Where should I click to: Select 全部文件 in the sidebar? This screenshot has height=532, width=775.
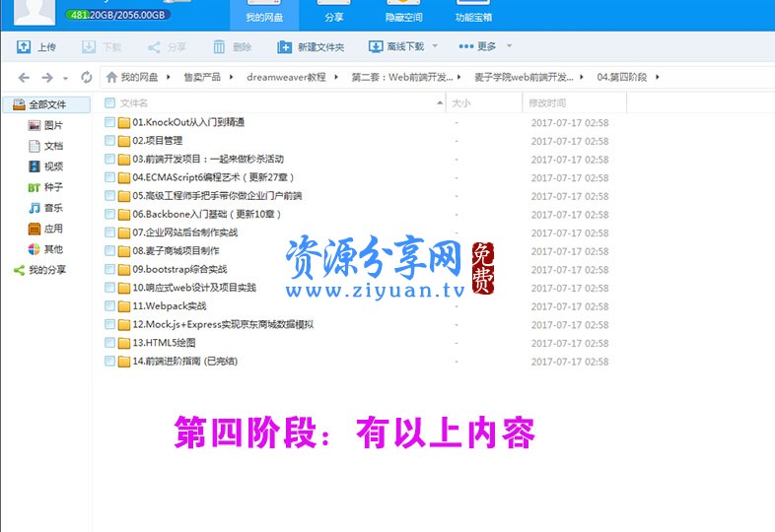[46, 104]
